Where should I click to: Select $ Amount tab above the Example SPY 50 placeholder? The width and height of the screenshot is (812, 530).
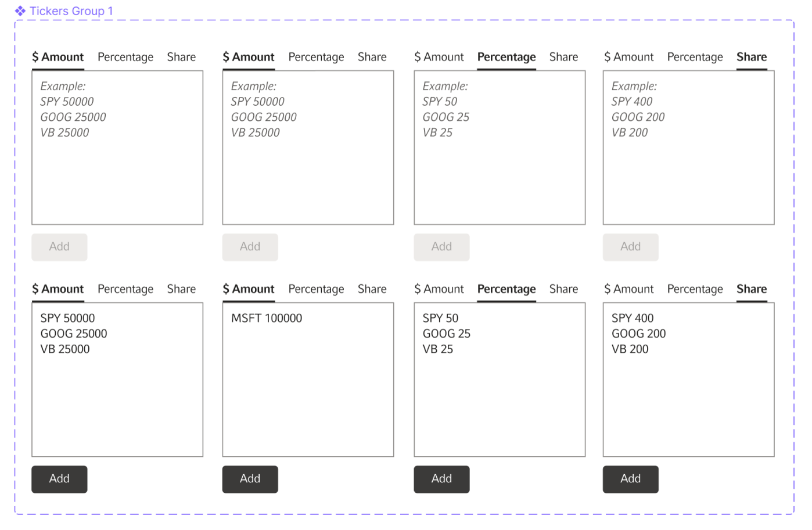(x=439, y=57)
